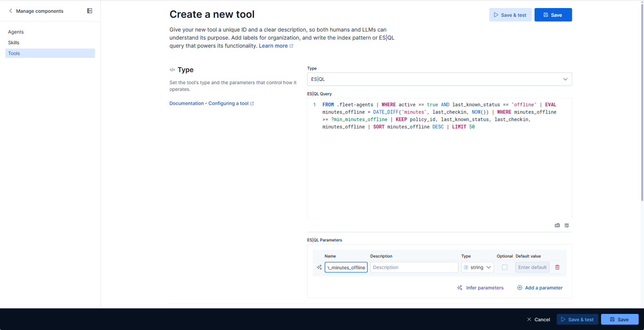Viewport: 644px width, 330px height.
Task: Toggle word wrap icon under the query editor
Action: (x=567, y=225)
